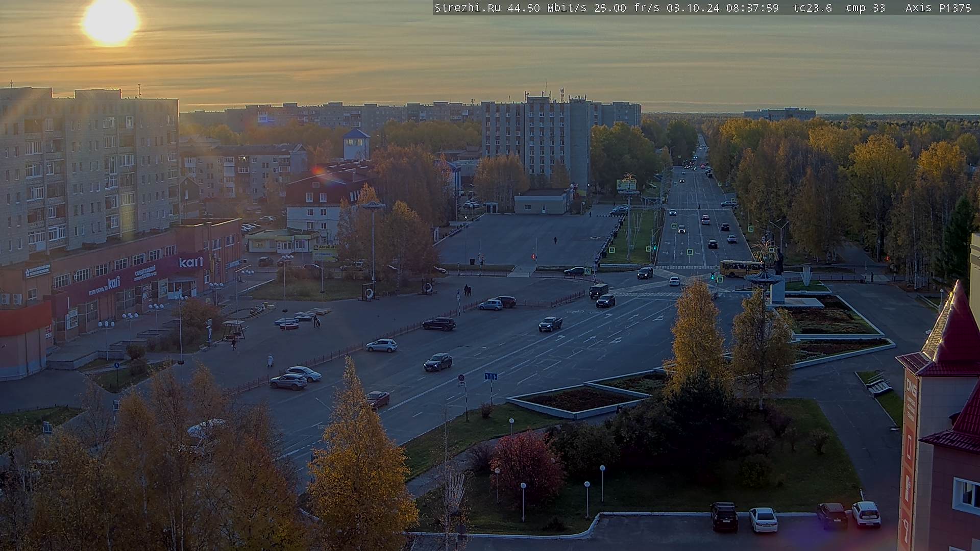980x551 pixels.
Task: Click the 08:37:59 timestamp
Action: [752, 8]
